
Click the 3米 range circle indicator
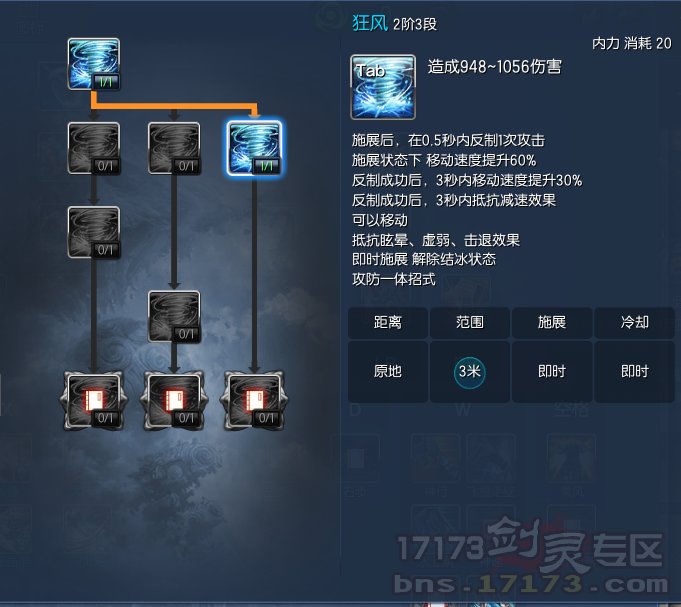(469, 372)
